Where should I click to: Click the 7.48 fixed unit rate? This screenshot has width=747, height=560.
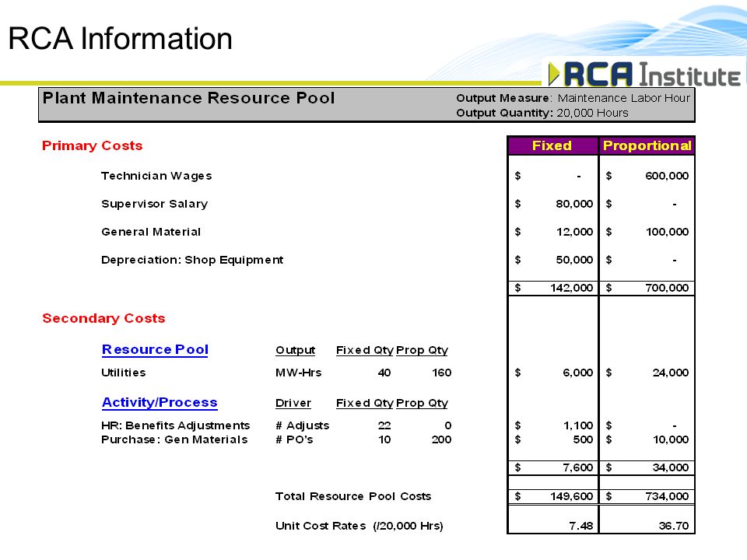point(580,526)
